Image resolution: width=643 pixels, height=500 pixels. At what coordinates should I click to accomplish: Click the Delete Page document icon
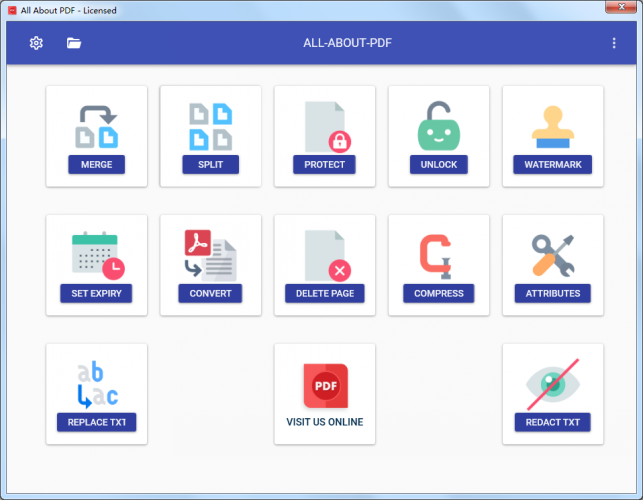coord(327,256)
